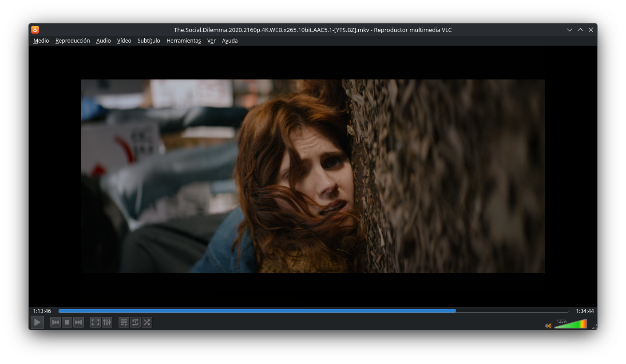Screen dimensions: 626x364
Task: Open the Ayuda menu
Action: coord(230,41)
